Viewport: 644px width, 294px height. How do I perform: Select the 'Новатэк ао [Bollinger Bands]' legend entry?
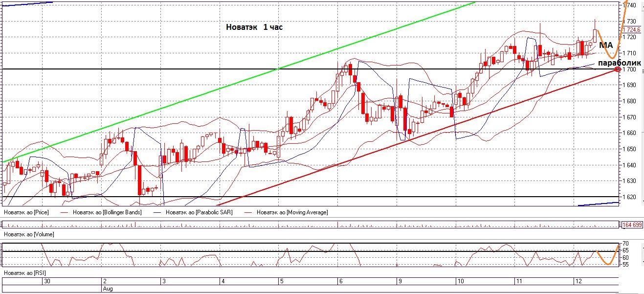pyautogui.click(x=107, y=212)
